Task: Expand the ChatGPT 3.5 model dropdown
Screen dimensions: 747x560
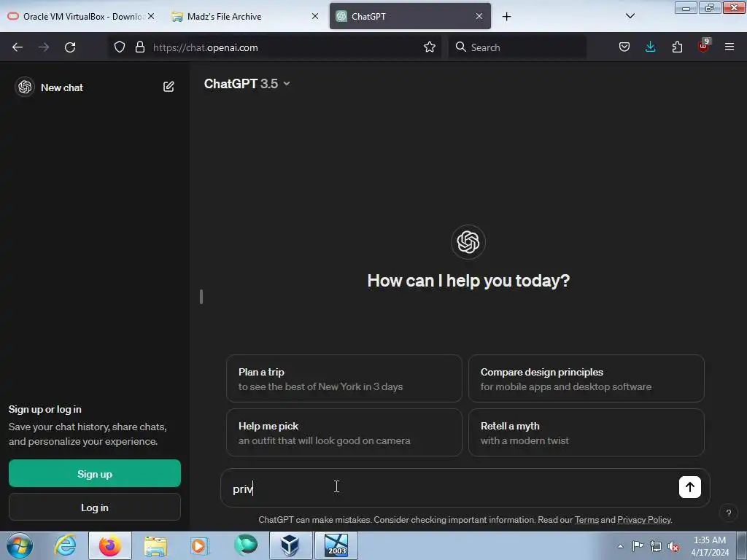Action: click(247, 84)
